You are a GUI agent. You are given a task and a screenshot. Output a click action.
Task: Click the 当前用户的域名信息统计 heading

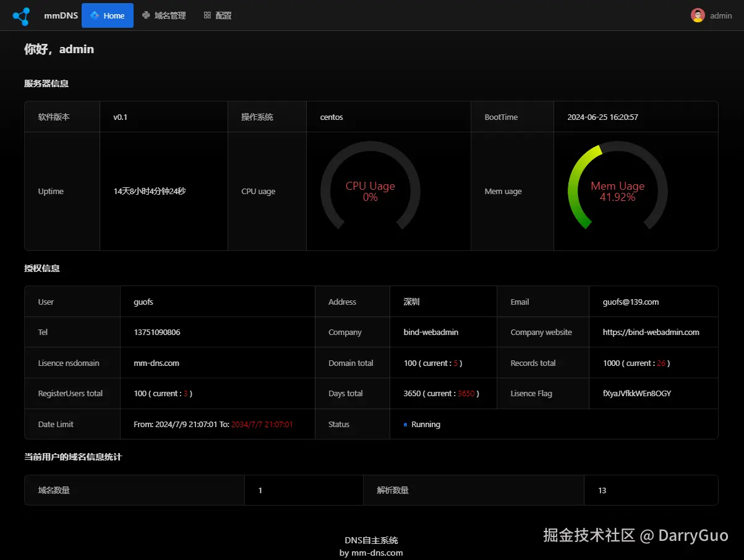click(x=73, y=457)
